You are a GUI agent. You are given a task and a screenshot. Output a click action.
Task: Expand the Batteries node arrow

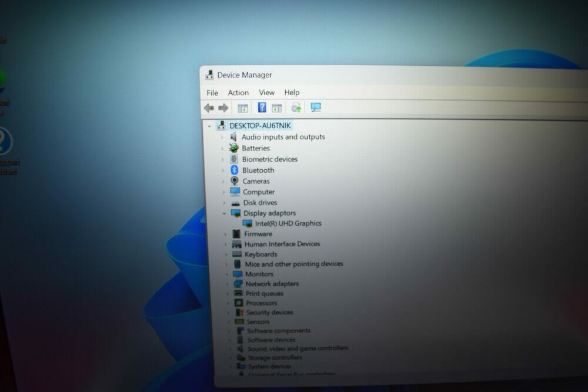222,149
